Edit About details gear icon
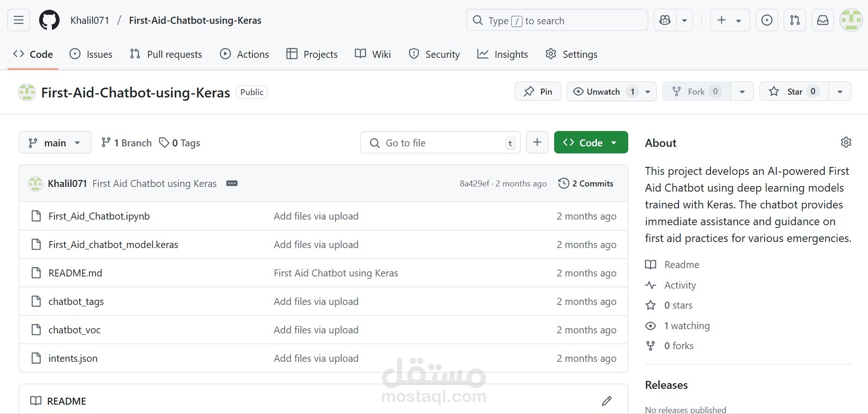The height and width of the screenshot is (414, 868). coord(846,142)
